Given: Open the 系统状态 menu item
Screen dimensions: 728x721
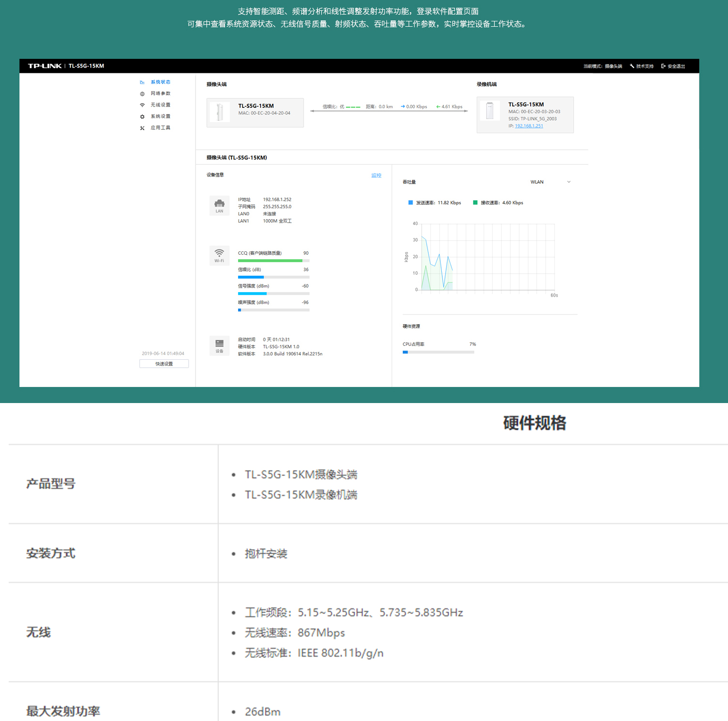Looking at the screenshot, I should click(x=160, y=82).
